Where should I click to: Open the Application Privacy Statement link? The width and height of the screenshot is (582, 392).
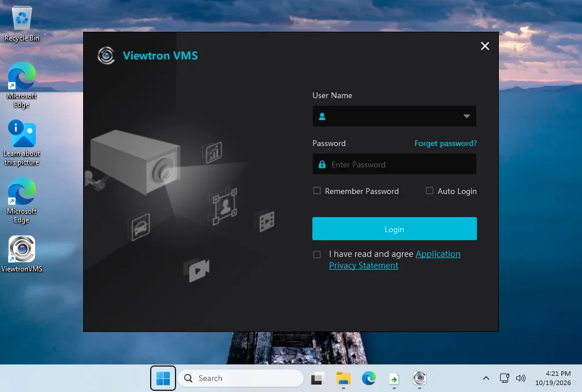[394, 259]
